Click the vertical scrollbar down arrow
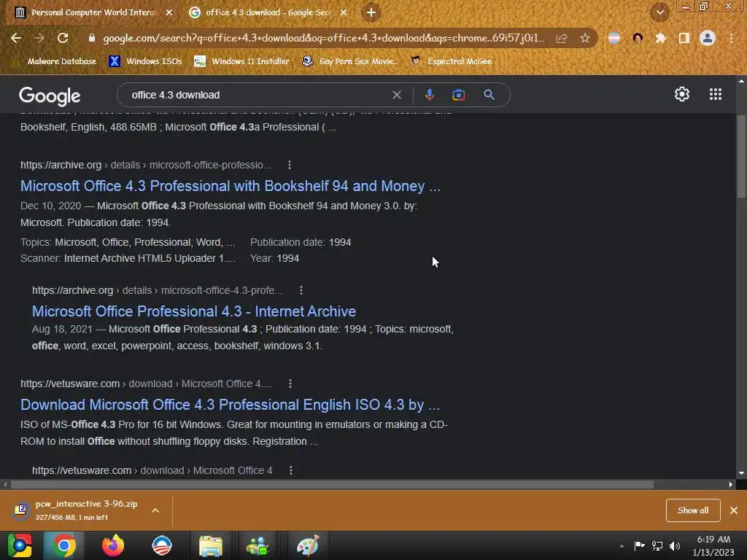This screenshot has height=560, width=747. coord(741,473)
